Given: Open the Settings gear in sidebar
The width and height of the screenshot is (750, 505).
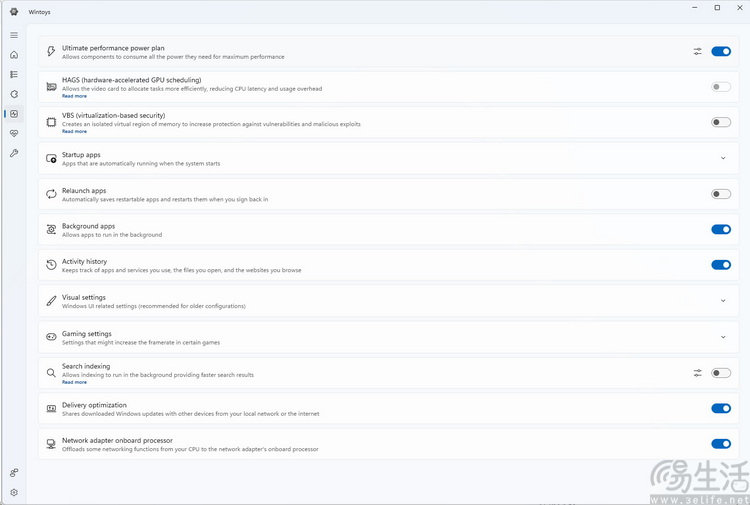Looking at the screenshot, I should (x=14, y=492).
